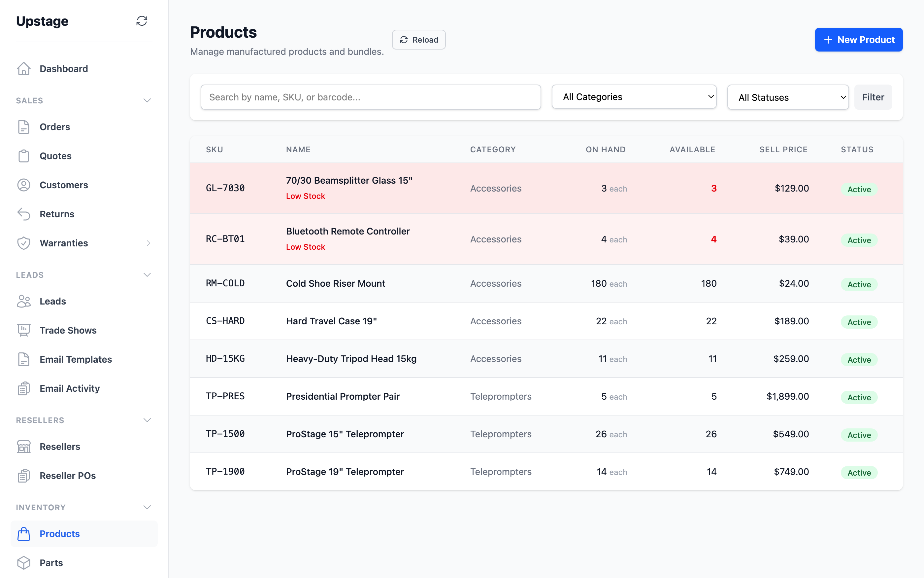Click the New Product button
This screenshot has height=578, width=924.
(858, 40)
